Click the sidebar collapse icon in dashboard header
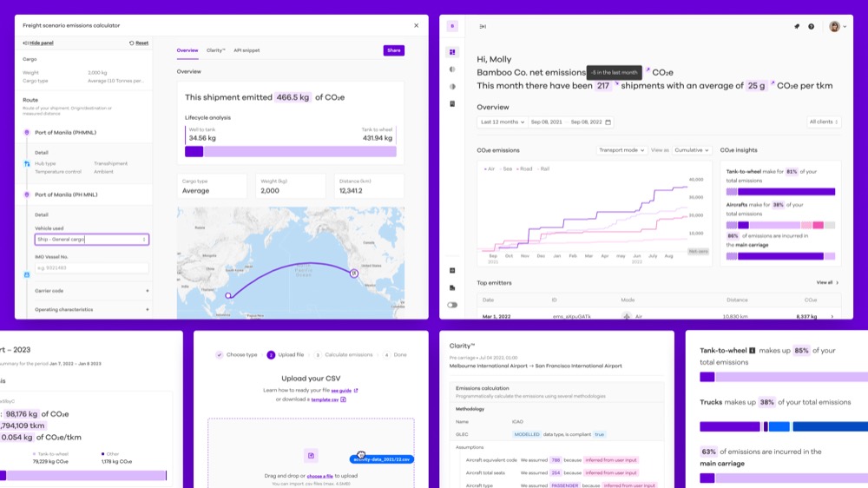This screenshot has width=868, height=488. (483, 27)
